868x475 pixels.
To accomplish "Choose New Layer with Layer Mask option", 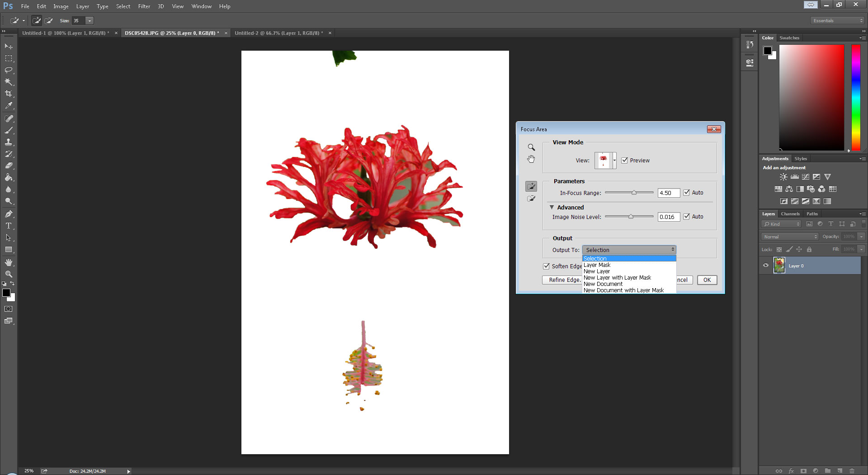I will (617, 278).
